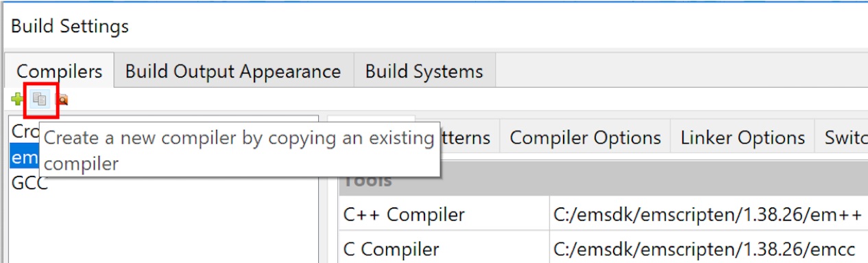868x263 pixels.
Task: Open the Build Systems tab
Action: [424, 71]
